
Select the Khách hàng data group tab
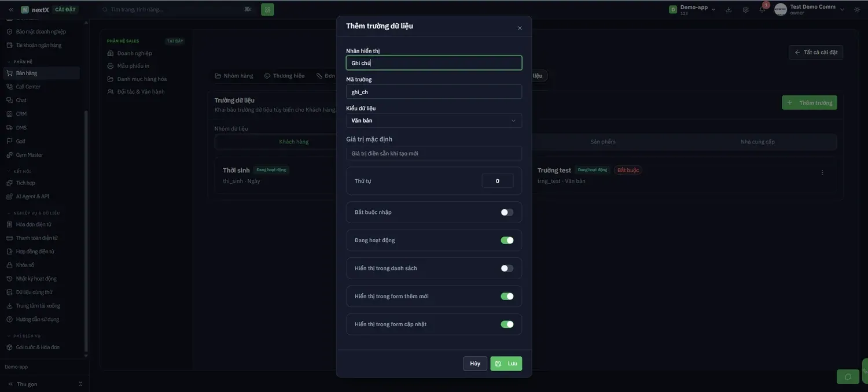tap(294, 142)
